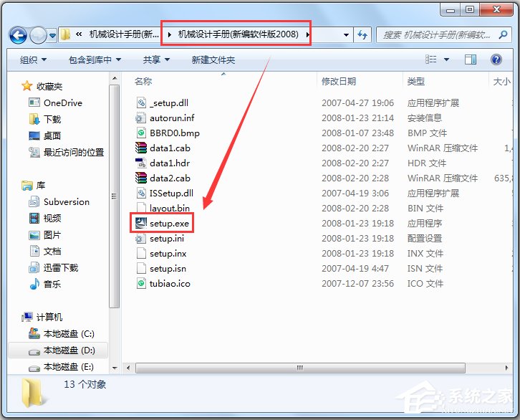520x420 pixels.
Task: Select the setup.ini configuration file
Action: 167,239
